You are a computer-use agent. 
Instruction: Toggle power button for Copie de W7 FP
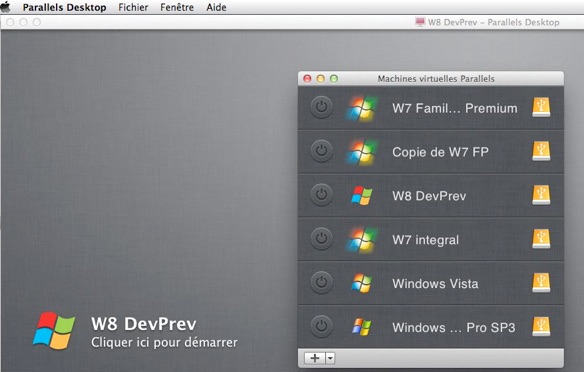321,151
